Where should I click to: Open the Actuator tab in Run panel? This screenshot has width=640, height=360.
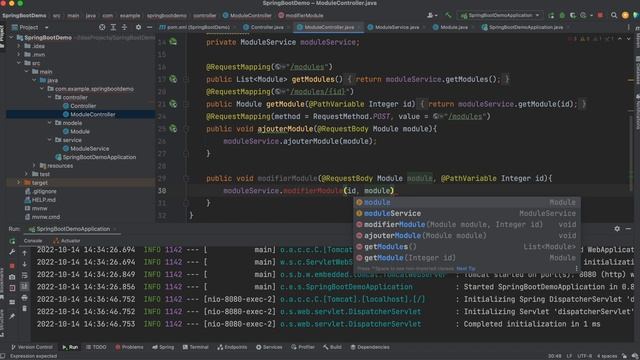(x=67, y=241)
